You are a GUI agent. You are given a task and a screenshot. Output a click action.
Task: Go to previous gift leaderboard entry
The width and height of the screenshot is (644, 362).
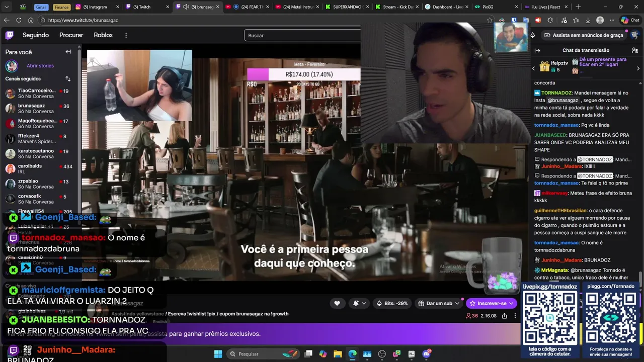point(534,68)
